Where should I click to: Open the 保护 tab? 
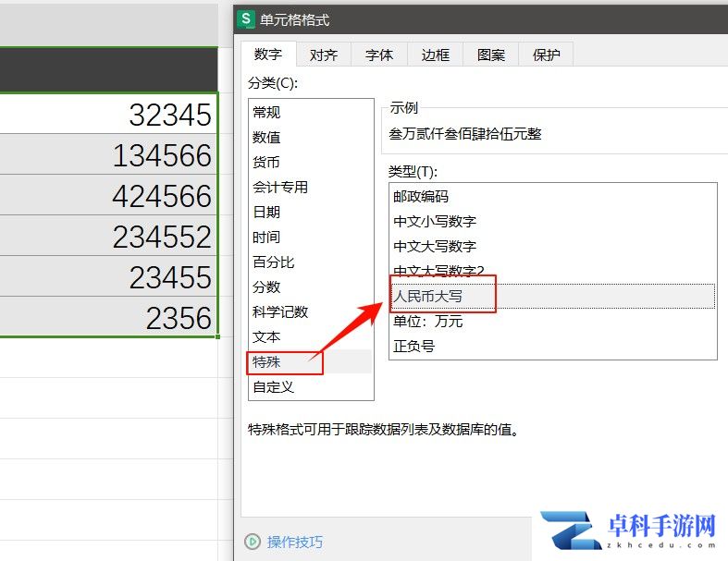[546, 55]
